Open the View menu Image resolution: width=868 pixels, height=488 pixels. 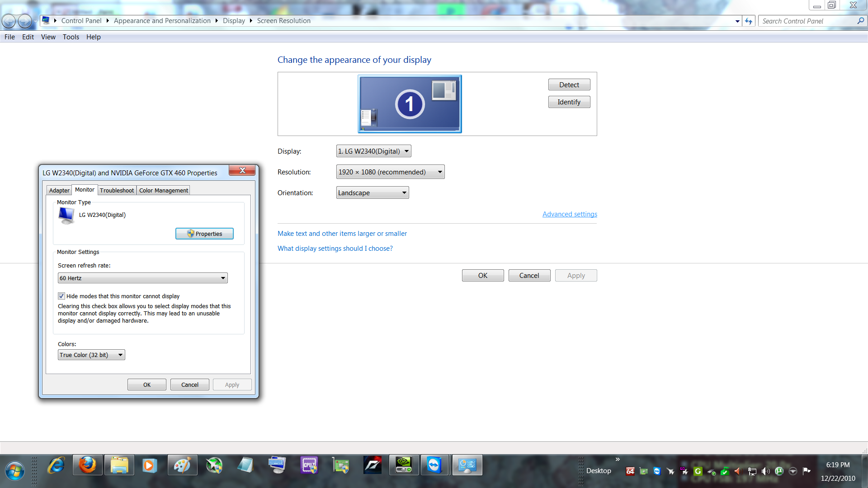(x=48, y=37)
